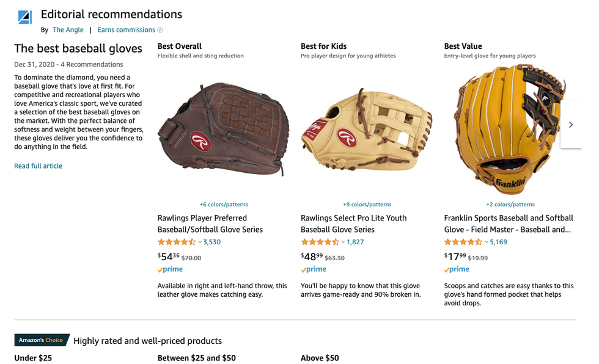Open Read full article link
The width and height of the screenshot is (599, 364).
tap(38, 166)
